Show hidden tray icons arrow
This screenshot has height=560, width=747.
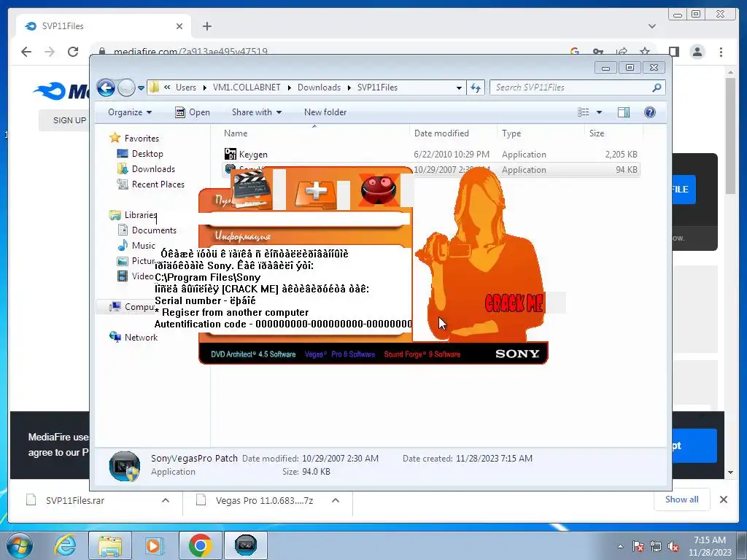(x=620, y=546)
